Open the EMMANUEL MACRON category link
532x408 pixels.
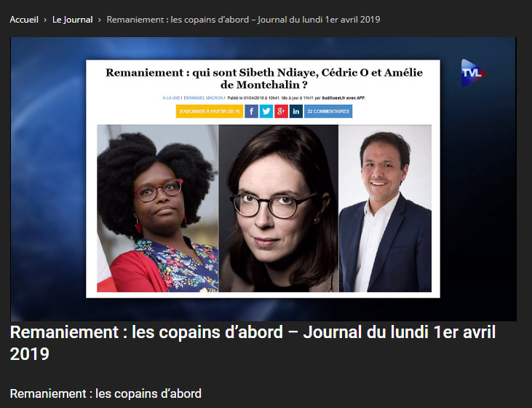[203, 98]
